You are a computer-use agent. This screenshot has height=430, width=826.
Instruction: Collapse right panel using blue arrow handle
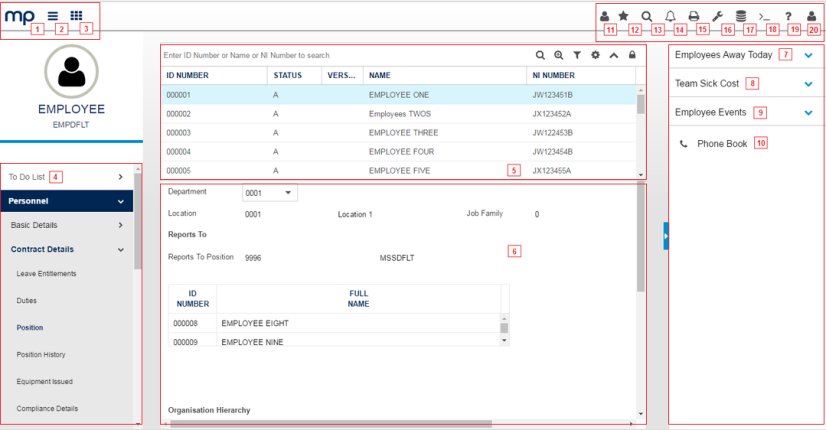click(666, 236)
